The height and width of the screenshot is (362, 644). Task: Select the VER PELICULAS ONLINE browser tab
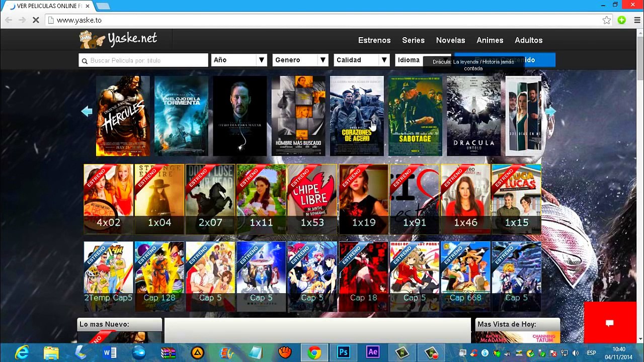tap(48, 6)
